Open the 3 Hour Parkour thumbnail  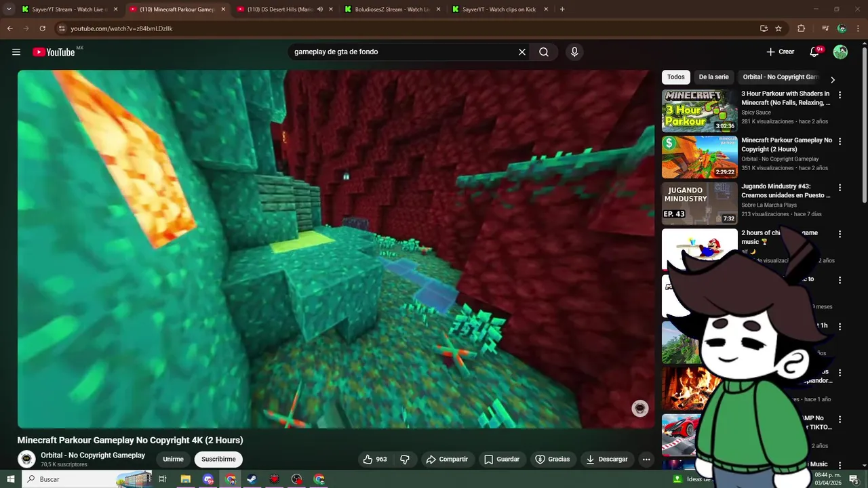pyautogui.click(x=700, y=110)
